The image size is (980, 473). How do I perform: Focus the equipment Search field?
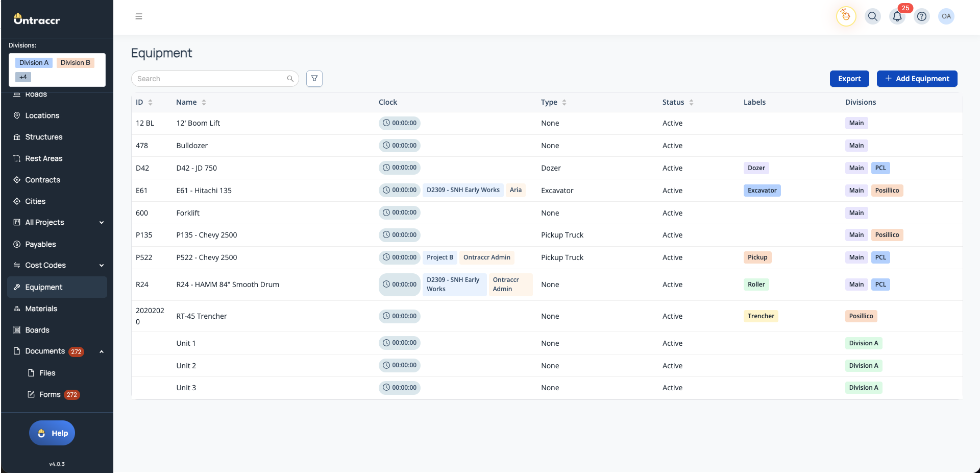210,79
